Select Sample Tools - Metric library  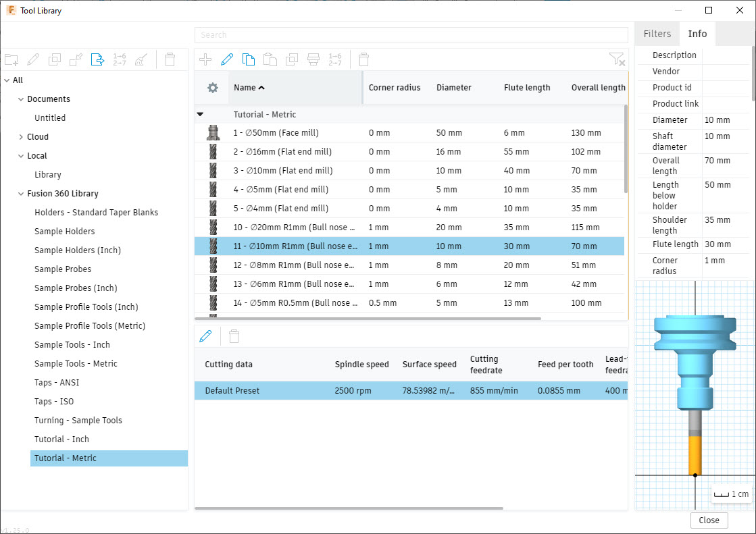[x=76, y=364]
